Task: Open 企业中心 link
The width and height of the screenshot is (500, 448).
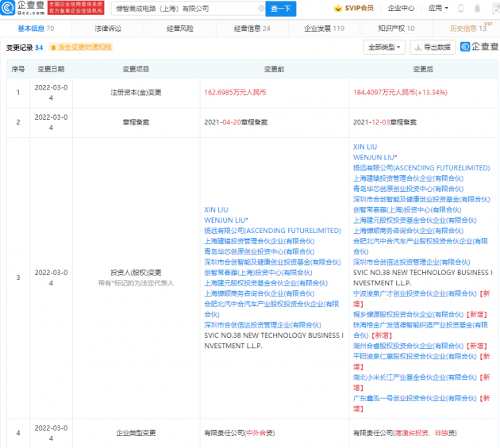Action: pos(401,8)
